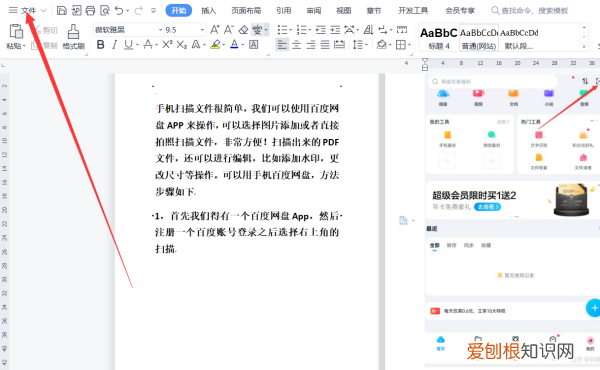Screen dimensions: 600x370
Task: Toggle Center paragraph alignment
Action: coord(297,45)
